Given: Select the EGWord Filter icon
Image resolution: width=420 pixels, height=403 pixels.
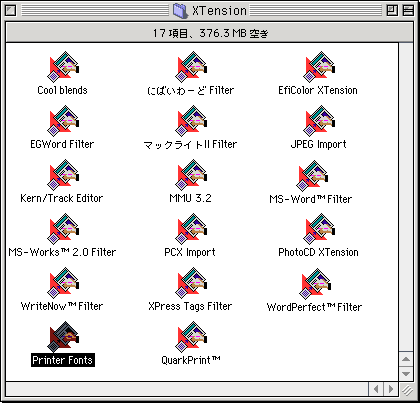Looking at the screenshot, I should point(63,121).
